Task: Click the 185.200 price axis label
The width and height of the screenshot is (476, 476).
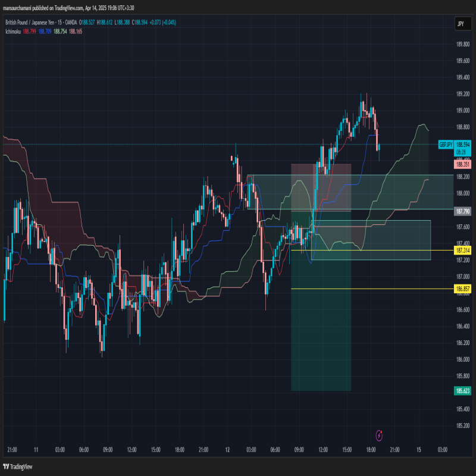Action: click(463, 425)
